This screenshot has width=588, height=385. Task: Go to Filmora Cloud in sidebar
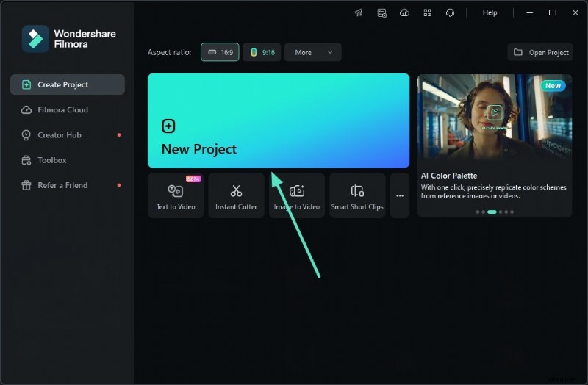tap(62, 110)
